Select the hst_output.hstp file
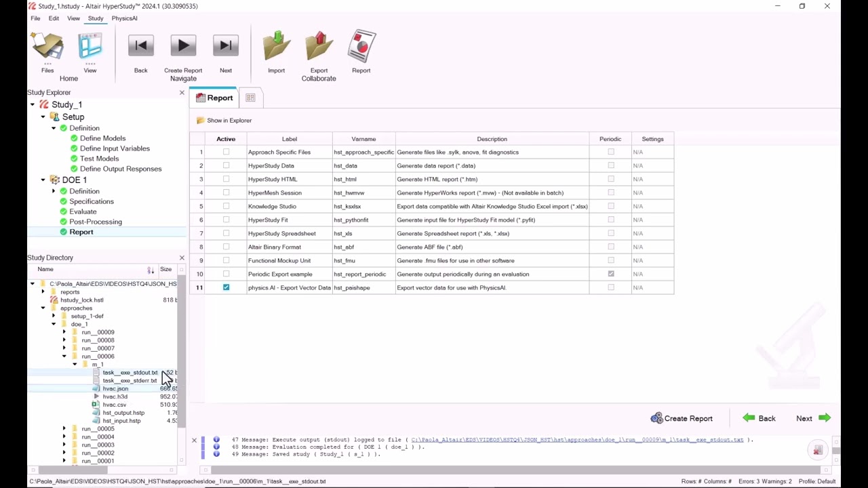This screenshot has width=868, height=488. pos(123,413)
